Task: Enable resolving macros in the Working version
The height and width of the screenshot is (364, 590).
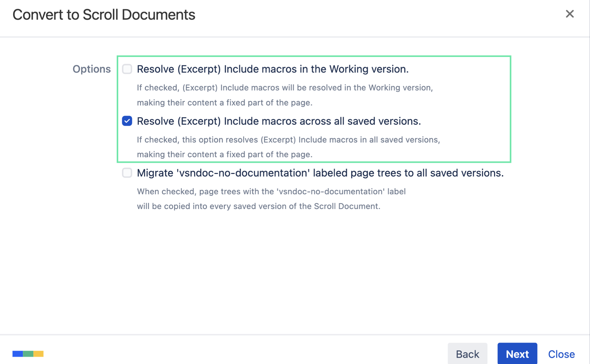Action: 127,69
